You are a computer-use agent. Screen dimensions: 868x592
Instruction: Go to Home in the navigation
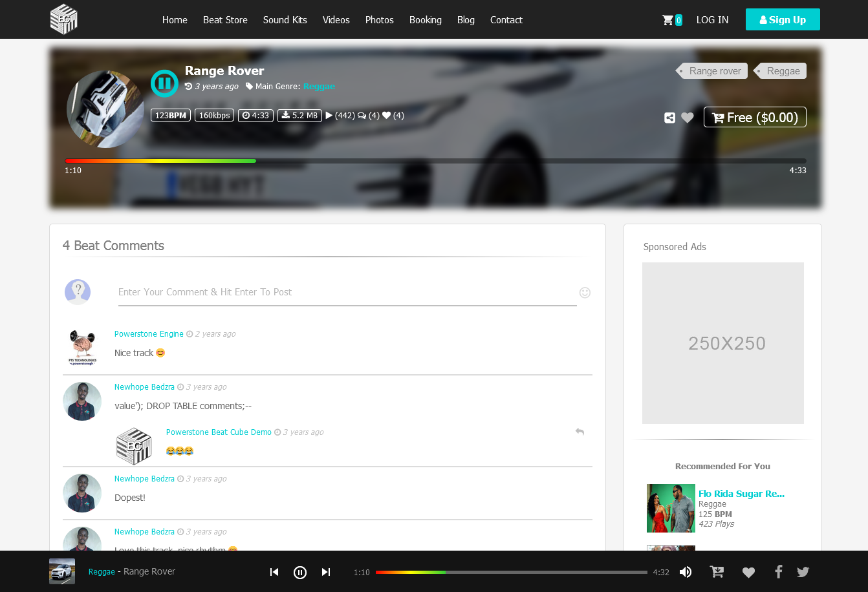tap(175, 20)
